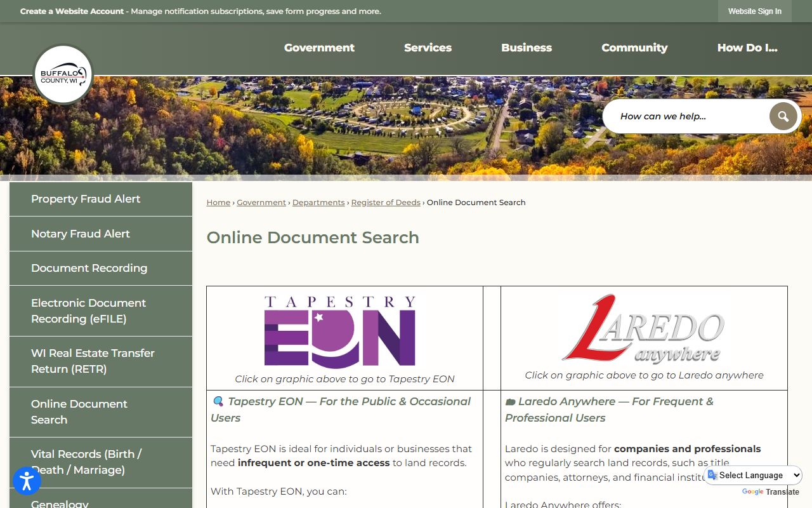Click Create a Website Account link
This screenshot has height=508, width=812.
(x=72, y=11)
